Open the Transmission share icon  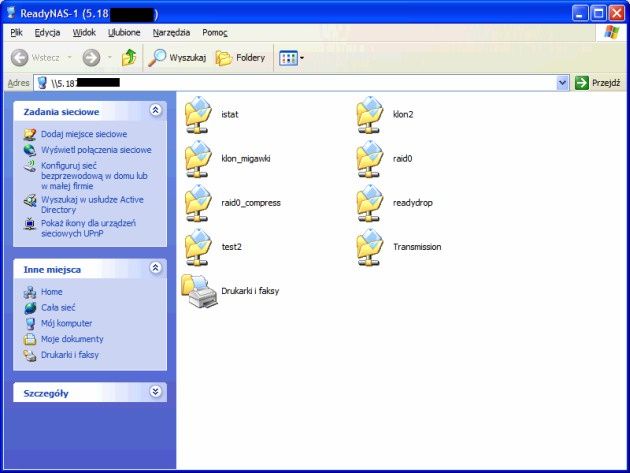point(370,247)
